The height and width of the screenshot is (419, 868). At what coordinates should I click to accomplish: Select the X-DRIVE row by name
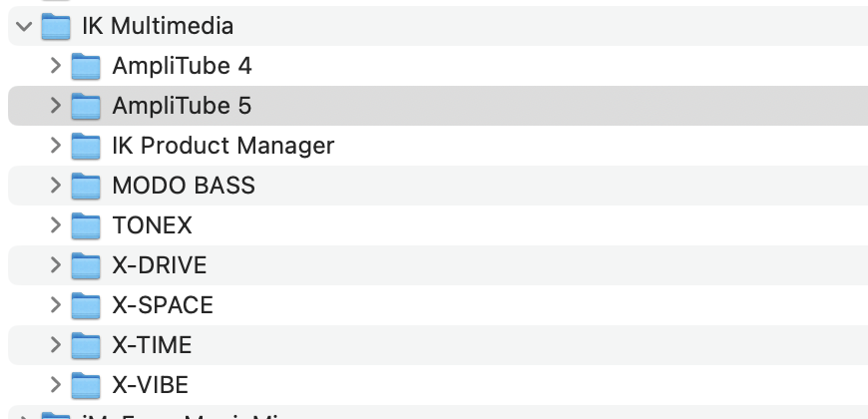pos(159,265)
